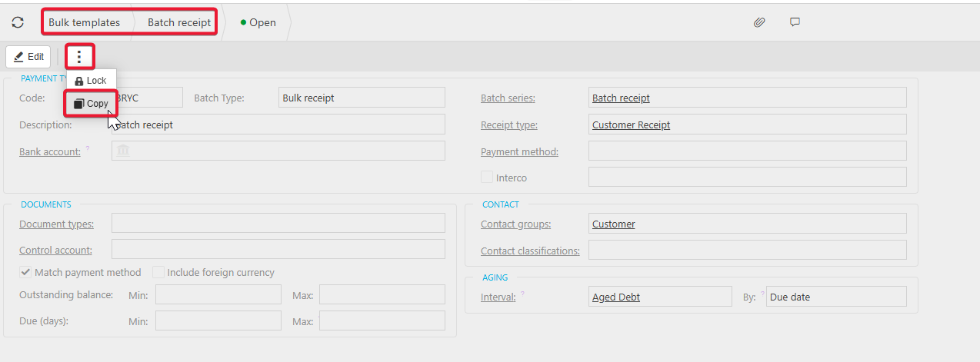Open the Batch series label link
980x362 pixels.
point(508,98)
